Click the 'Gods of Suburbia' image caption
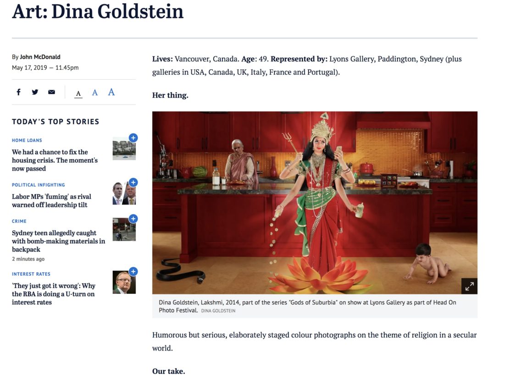Screen dimensions: 532x392 coord(307,306)
